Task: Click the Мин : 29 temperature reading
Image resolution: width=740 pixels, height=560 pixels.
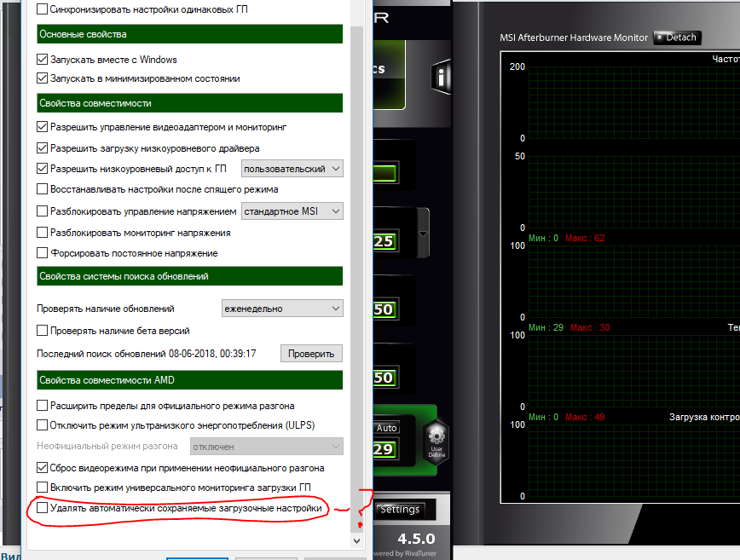Action: (x=546, y=327)
